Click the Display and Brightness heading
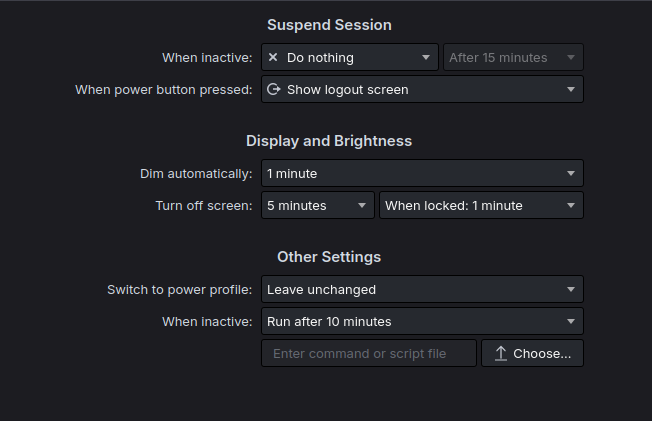Image resolution: width=652 pixels, height=421 pixels. click(x=329, y=141)
